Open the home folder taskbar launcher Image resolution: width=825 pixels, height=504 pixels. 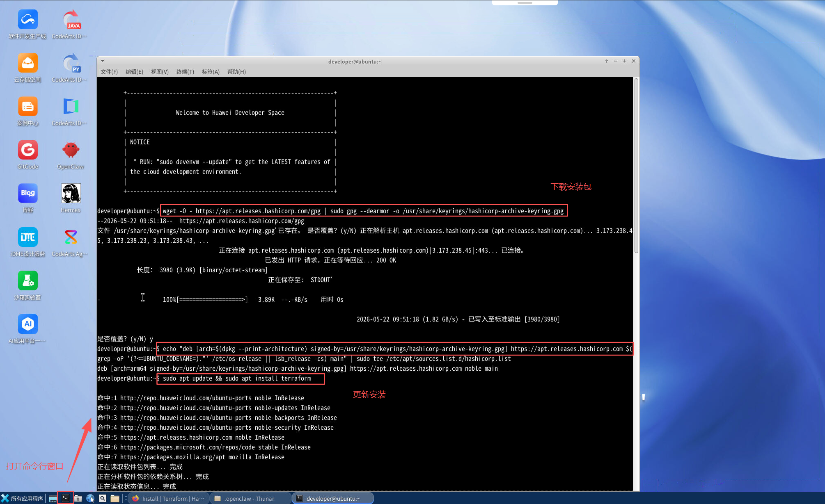tap(78, 498)
